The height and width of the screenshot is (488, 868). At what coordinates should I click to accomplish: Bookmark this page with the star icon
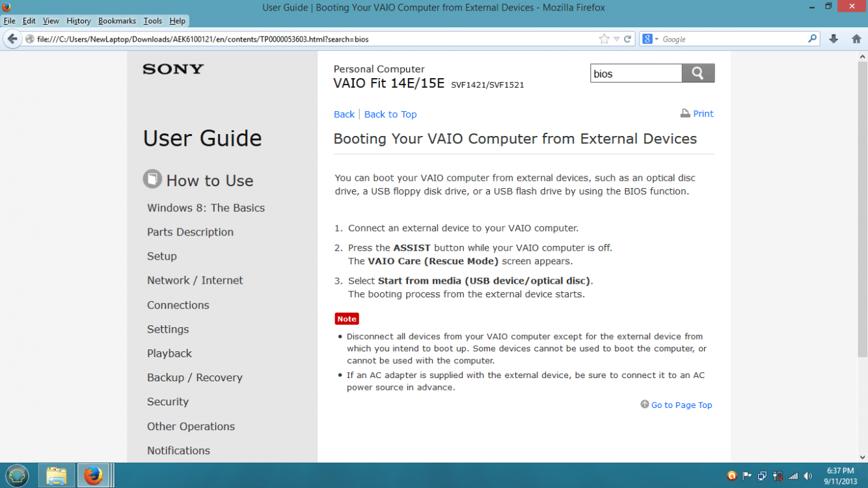(604, 39)
